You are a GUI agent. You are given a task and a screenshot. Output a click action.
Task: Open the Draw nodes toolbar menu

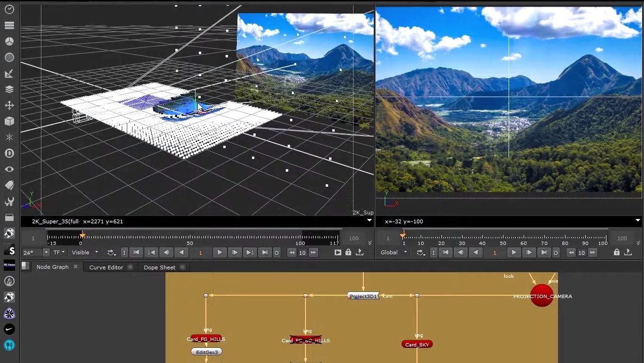(9, 74)
